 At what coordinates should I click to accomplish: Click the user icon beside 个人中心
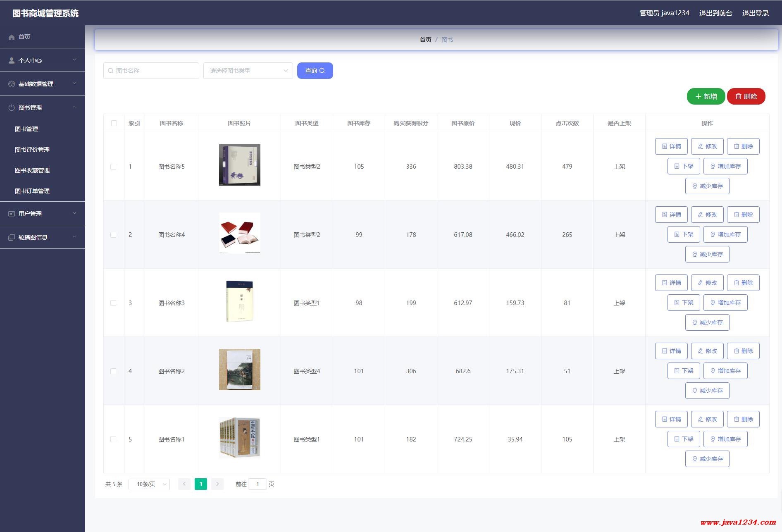pos(12,60)
